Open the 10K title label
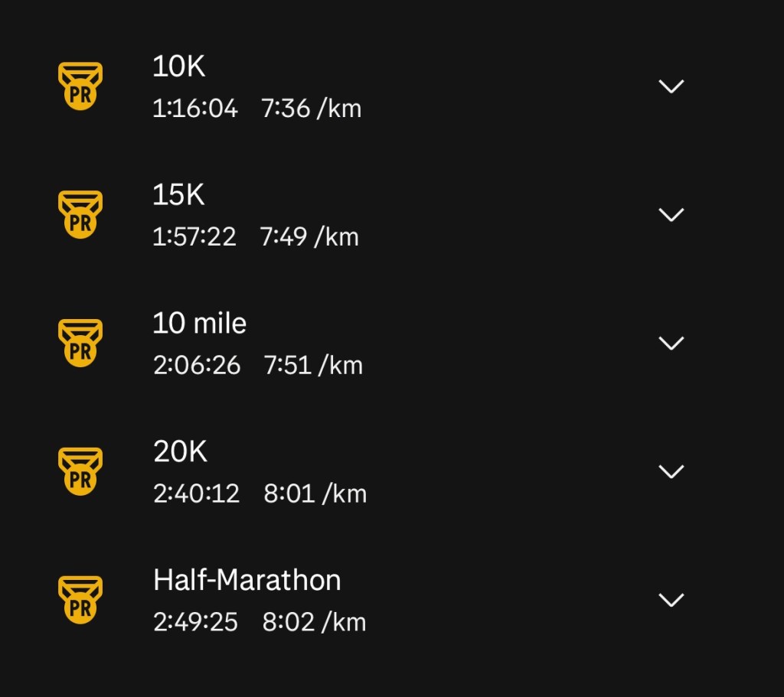 [x=179, y=67]
